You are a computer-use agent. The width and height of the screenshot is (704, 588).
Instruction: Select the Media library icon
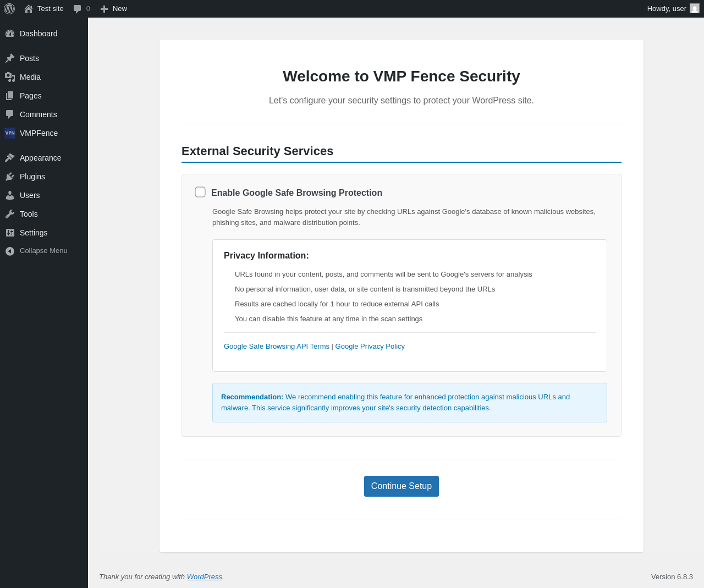coord(10,77)
